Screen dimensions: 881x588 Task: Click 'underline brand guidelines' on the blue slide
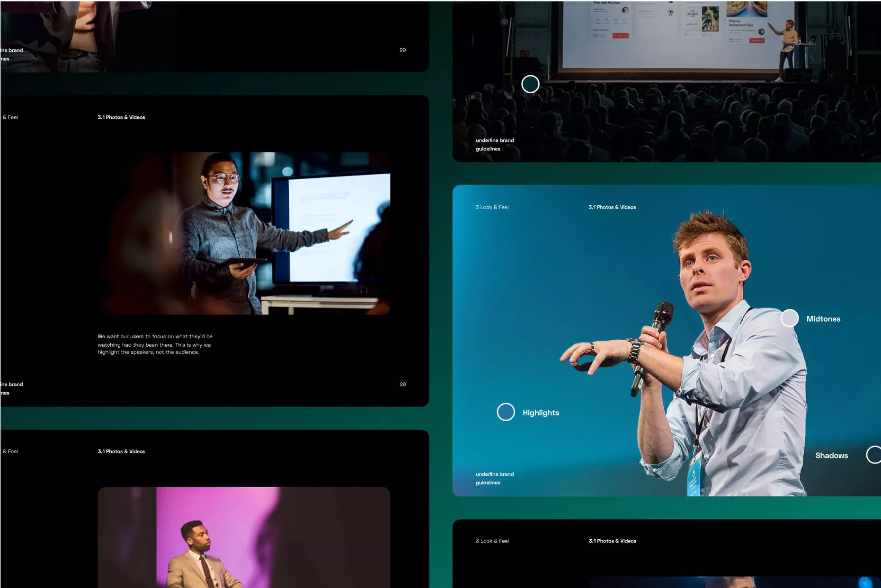(494, 478)
